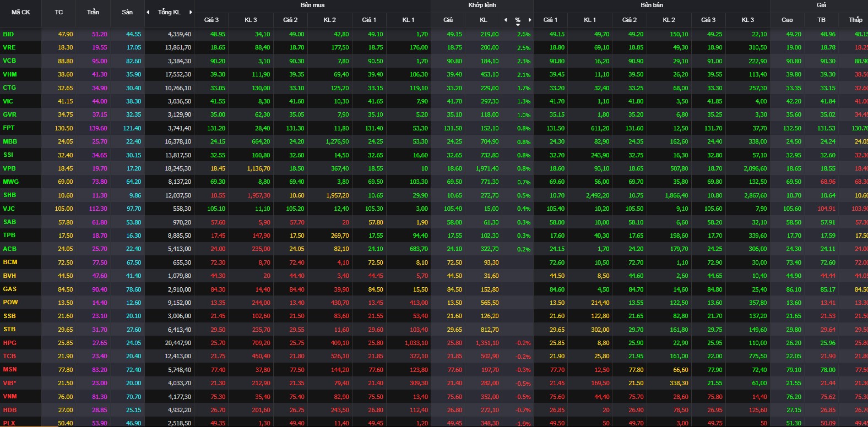Viewport: 868px width, 427px height.
Task: Click SHB's floor price 9.86
Action: pyautogui.click(x=135, y=195)
